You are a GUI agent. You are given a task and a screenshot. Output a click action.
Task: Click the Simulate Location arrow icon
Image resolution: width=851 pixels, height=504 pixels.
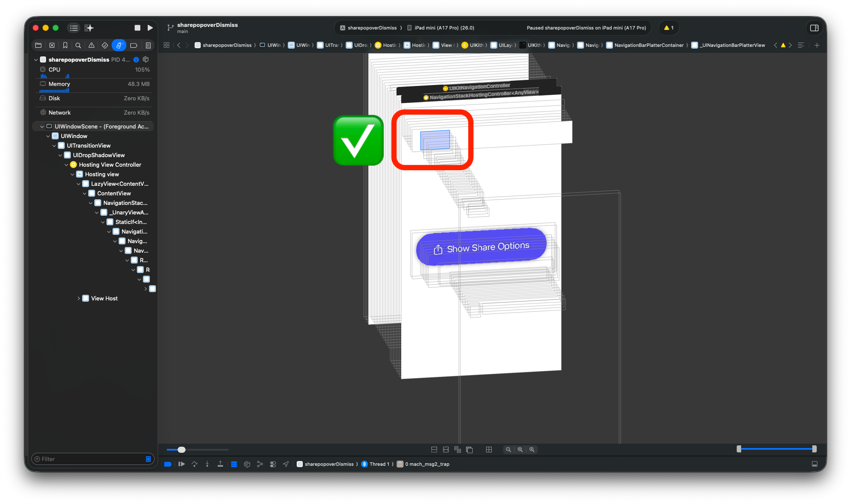click(286, 464)
